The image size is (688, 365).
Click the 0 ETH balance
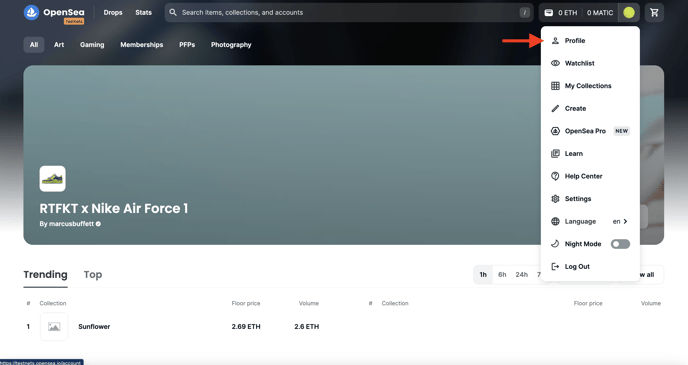coord(567,13)
